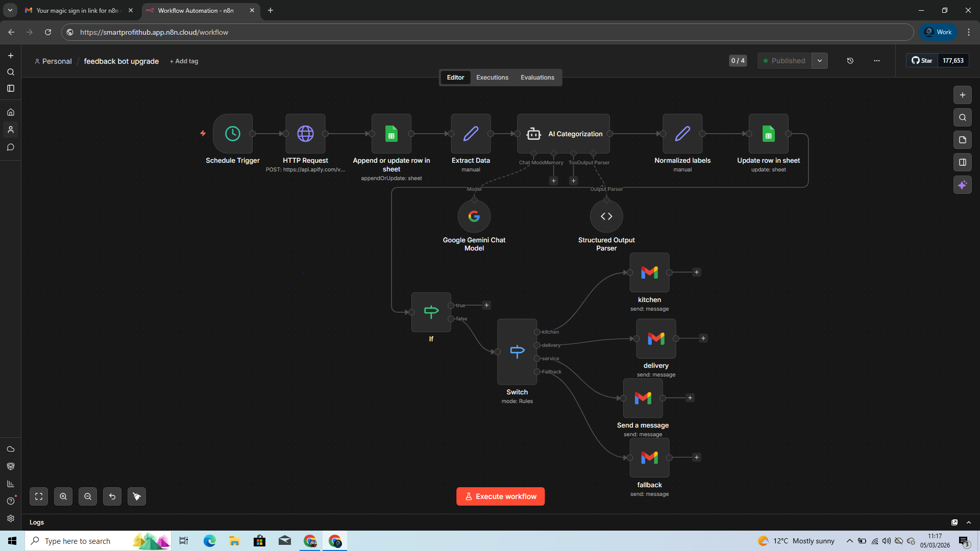Click the undo arrow icon
This screenshot has width=980, height=551.
[x=112, y=496]
